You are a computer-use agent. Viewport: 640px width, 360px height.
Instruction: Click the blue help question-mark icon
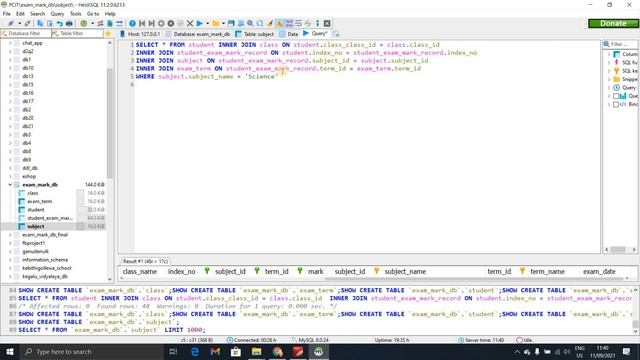tap(132, 23)
